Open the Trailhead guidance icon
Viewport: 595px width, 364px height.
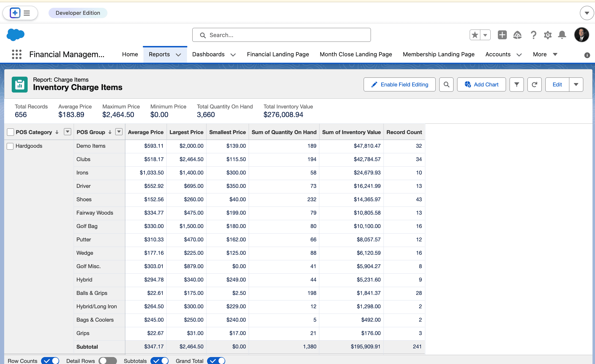(517, 35)
